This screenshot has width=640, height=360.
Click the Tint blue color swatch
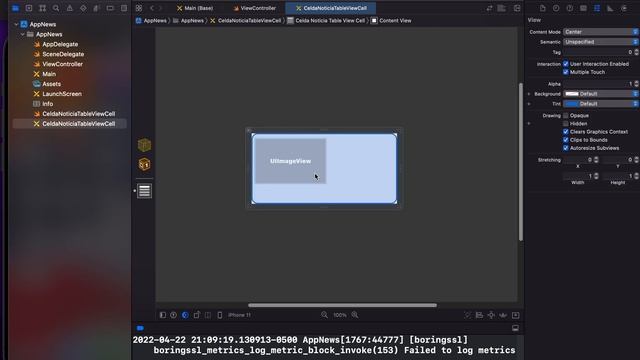coord(571,104)
